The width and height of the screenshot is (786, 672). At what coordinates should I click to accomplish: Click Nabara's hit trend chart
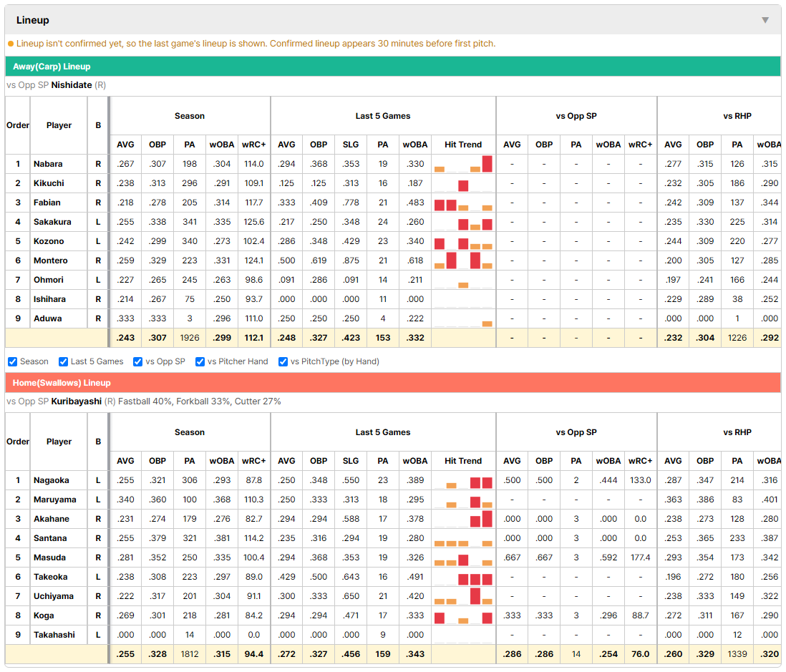coord(463,164)
